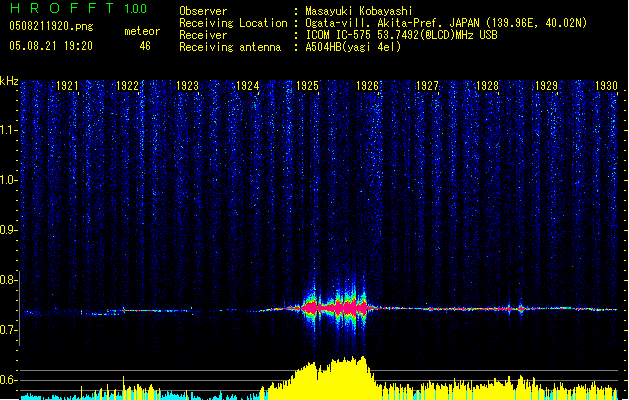The image size is (629, 400).
Task: Click the ICOM IC-575 receiver text
Action: tap(401, 35)
